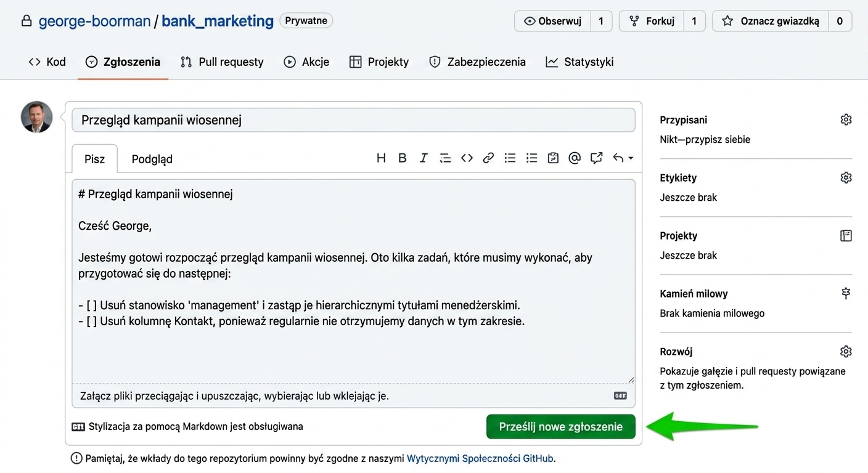Open bank_marketing repository link

coord(218,21)
